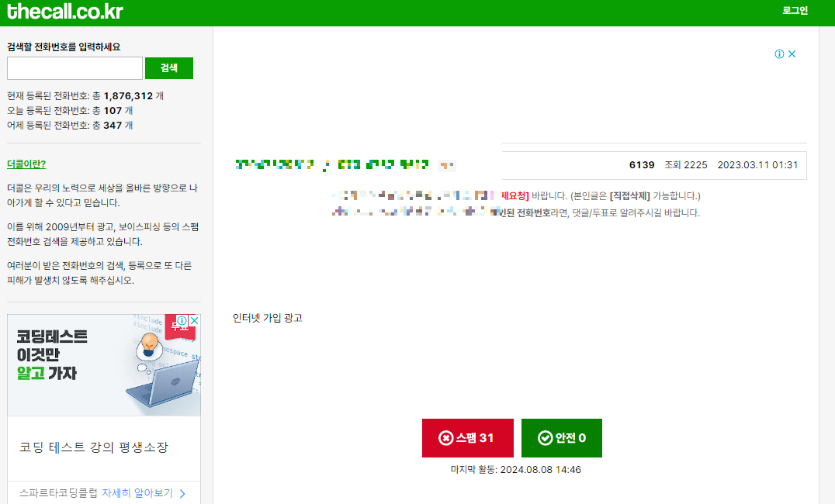This screenshot has width=835, height=504.
Task: Click the thecall.co.kr site logo
Action: pos(65,12)
